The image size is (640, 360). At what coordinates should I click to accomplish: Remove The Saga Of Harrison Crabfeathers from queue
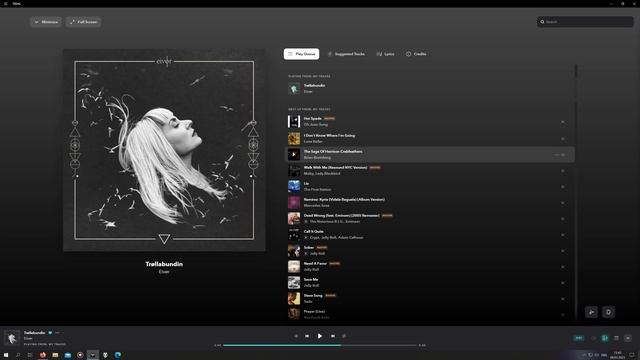point(563,155)
